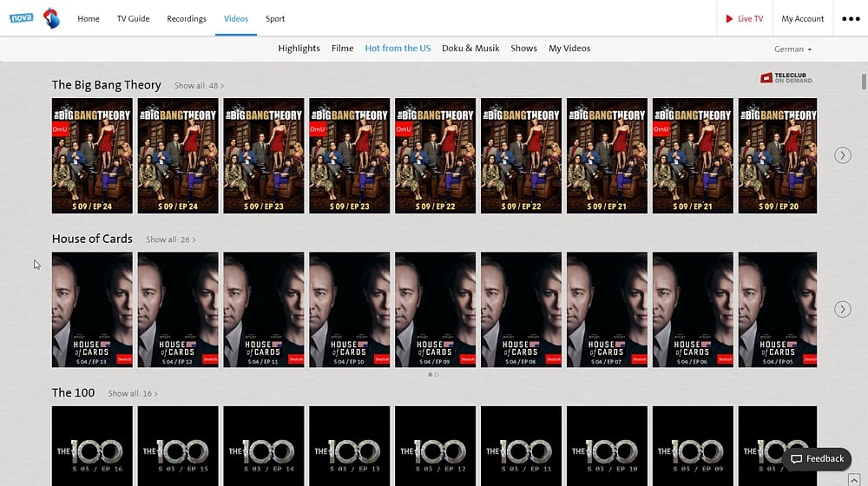
Task: Click the Teleclub On Demand logo
Action: (x=786, y=78)
